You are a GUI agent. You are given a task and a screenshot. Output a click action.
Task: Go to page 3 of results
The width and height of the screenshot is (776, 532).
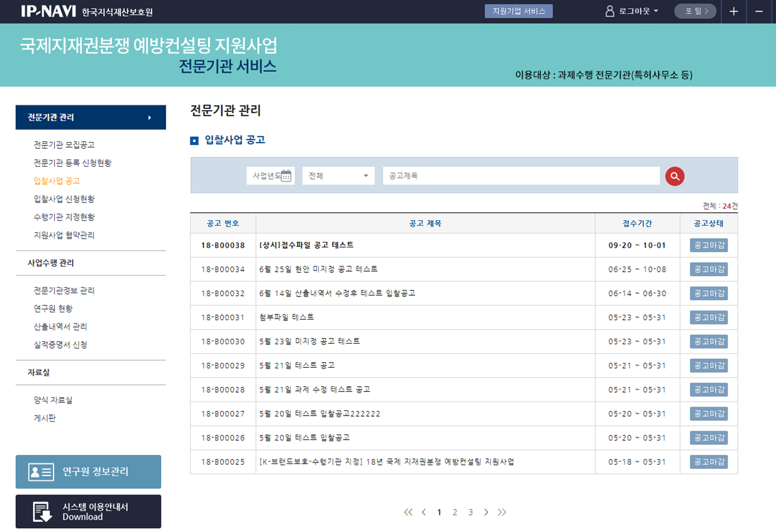470,512
